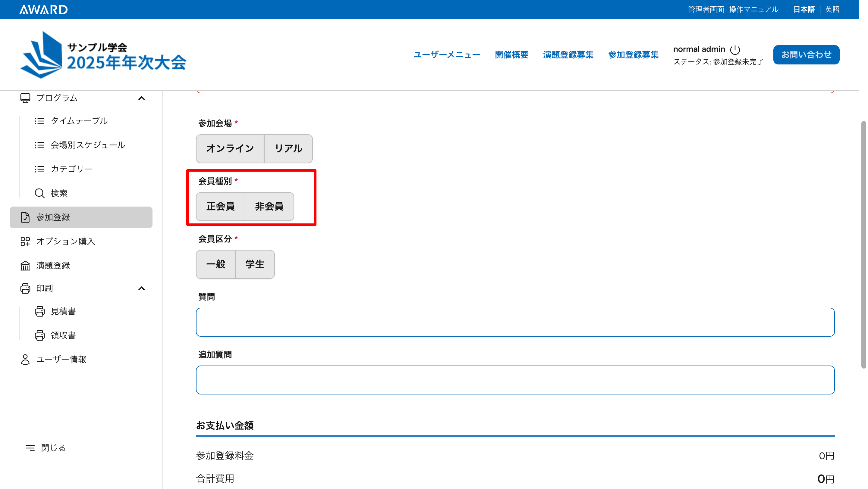Open タイムテーブル in sidebar
Viewport: 868px width, 489px height.
coord(79,121)
